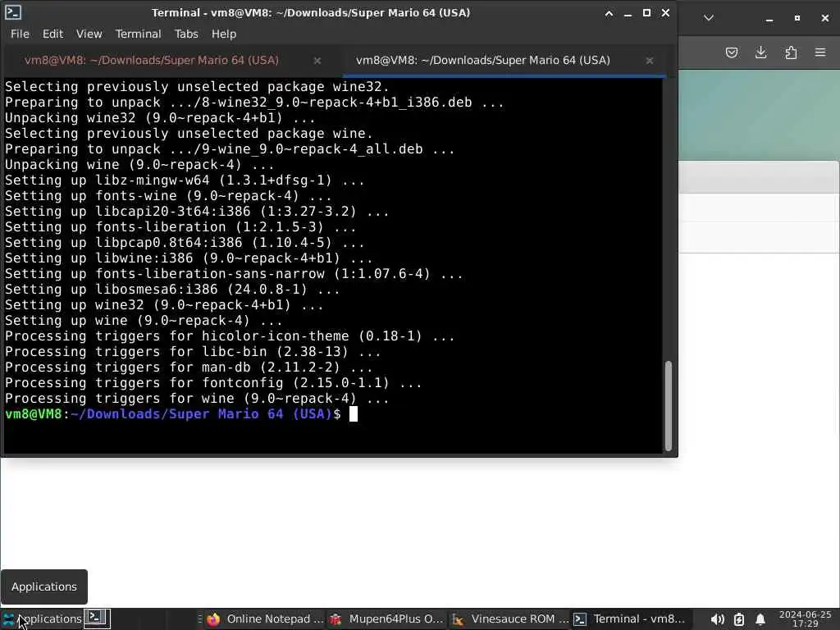Open the notifications bell tray icon
The image size is (840, 630).
coord(760,620)
